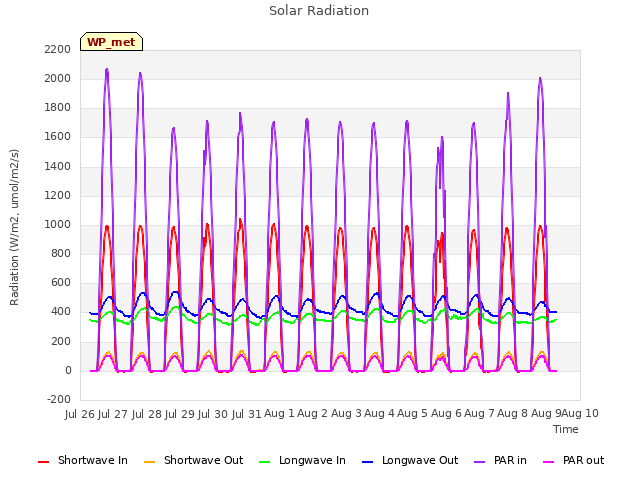Click the red Shortwave In legend swatch
This screenshot has height=480, width=640.
coord(43,462)
